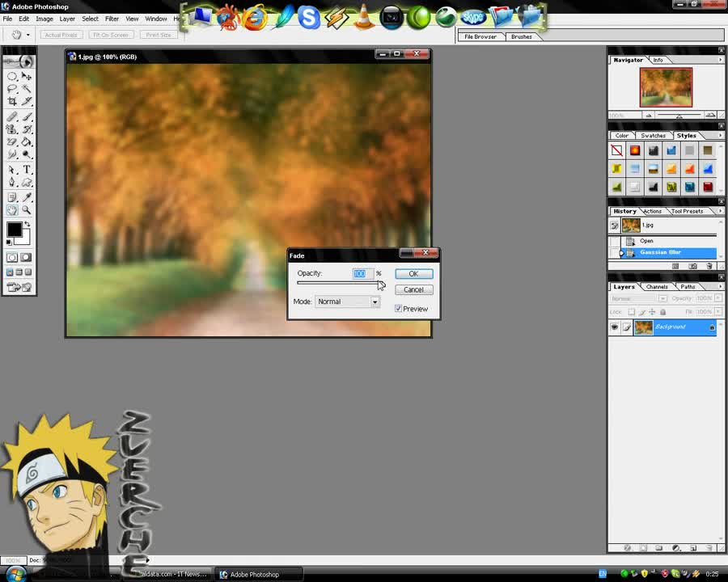The image size is (728, 582).
Task: Select the Hand tool in toolbox
Action: click(x=12, y=210)
